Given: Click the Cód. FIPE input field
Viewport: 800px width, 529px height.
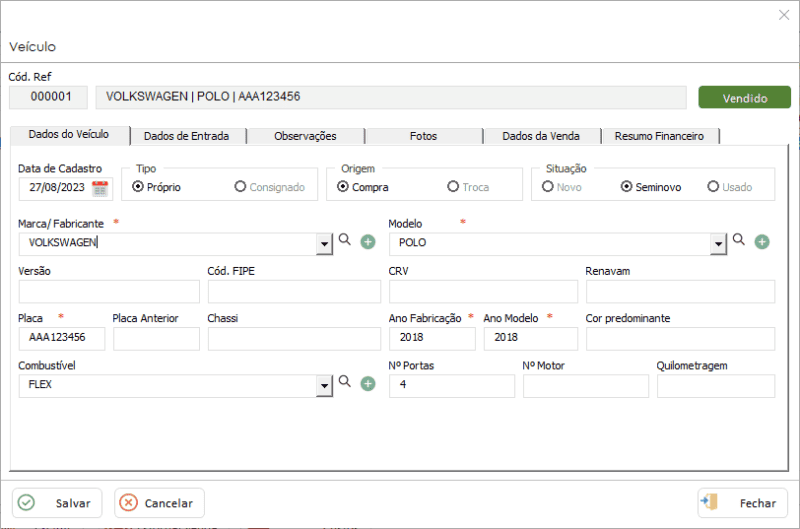Looking at the screenshot, I should (294, 292).
